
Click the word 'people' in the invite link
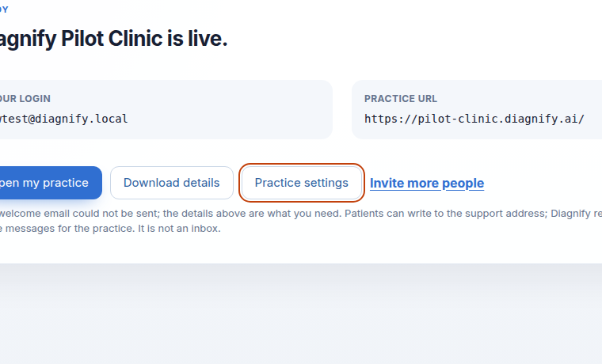pyautogui.click(x=463, y=184)
